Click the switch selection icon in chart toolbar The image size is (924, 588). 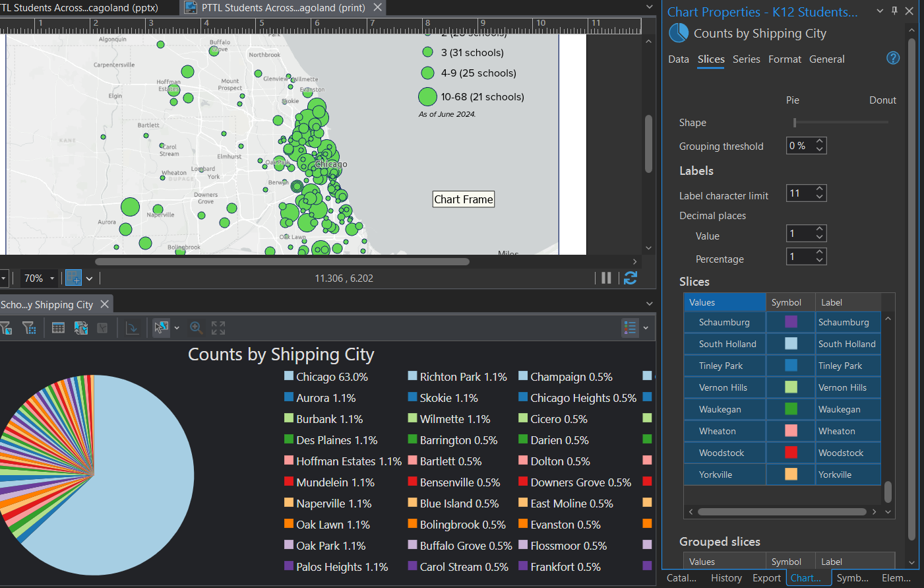click(80, 327)
